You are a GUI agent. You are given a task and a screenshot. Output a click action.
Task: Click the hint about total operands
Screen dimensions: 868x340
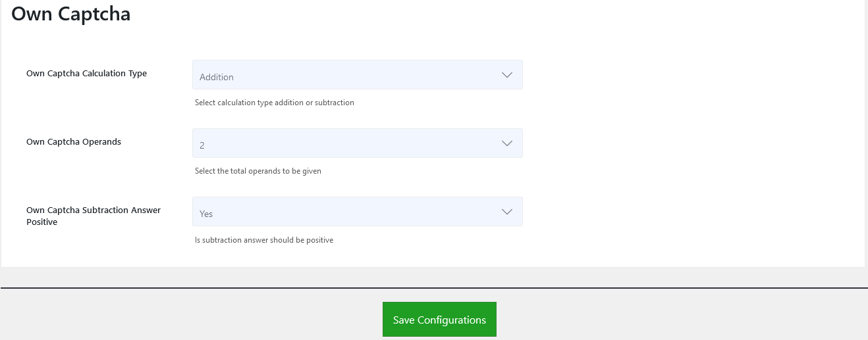pyautogui.click(x=258, y=171)
